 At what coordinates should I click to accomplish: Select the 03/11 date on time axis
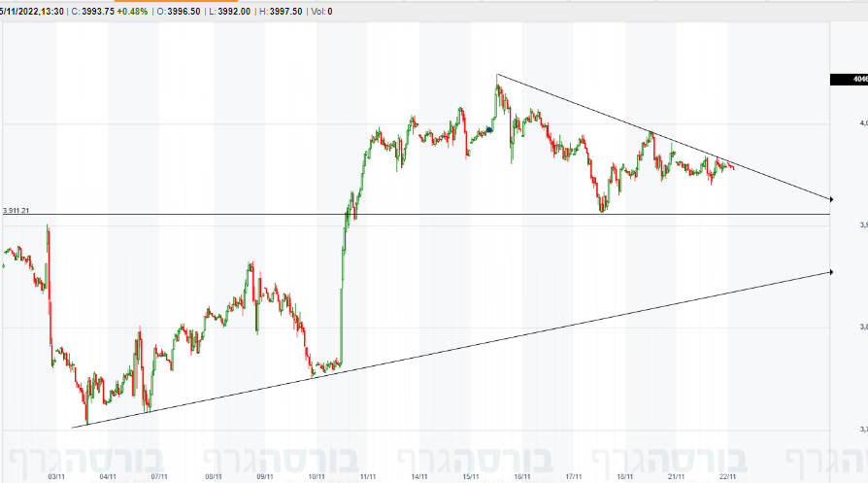56,477
